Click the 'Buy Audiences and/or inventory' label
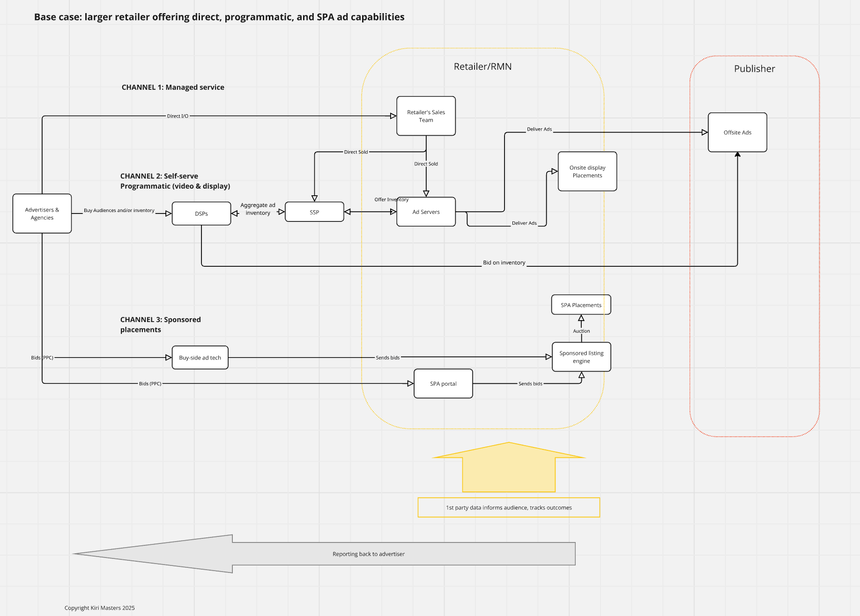The image size is (860, 616). tap(119, 210)
